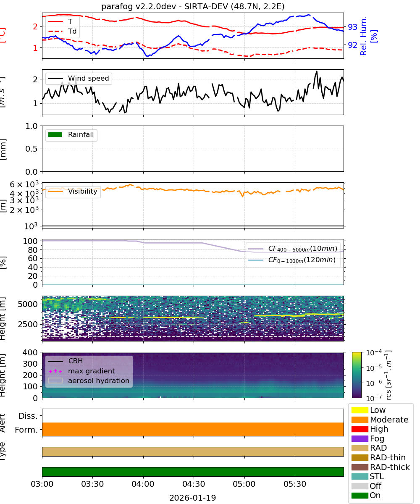This screenshot has height=504, width=420.
Task: Click the Visibility legend entry
Action: click(73, 192)
